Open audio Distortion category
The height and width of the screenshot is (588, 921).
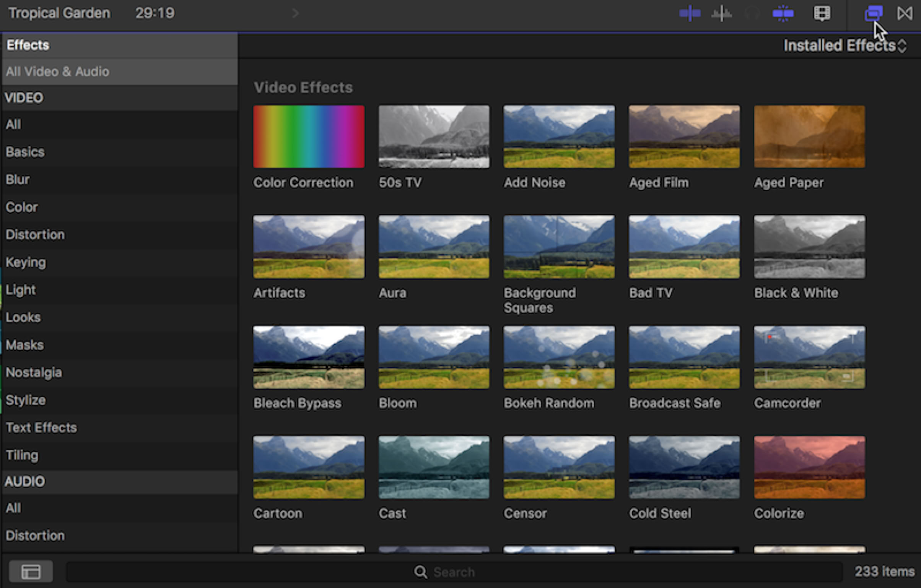pyautogui.click(x=35, y=535)
